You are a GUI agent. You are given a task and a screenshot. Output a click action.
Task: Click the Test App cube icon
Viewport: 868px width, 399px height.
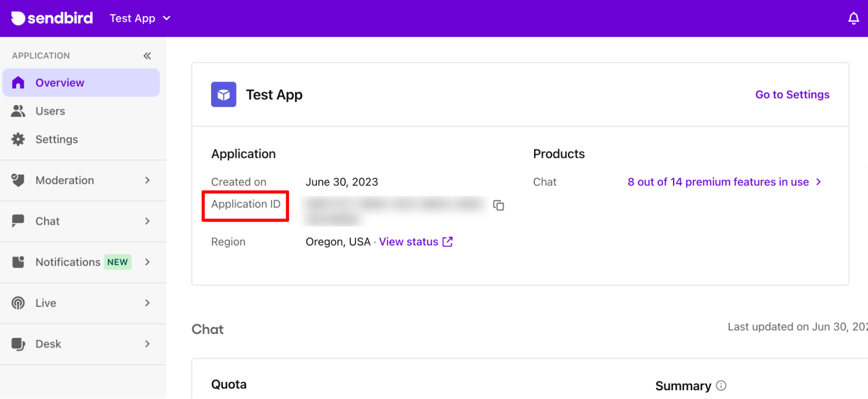pos(223,94)
